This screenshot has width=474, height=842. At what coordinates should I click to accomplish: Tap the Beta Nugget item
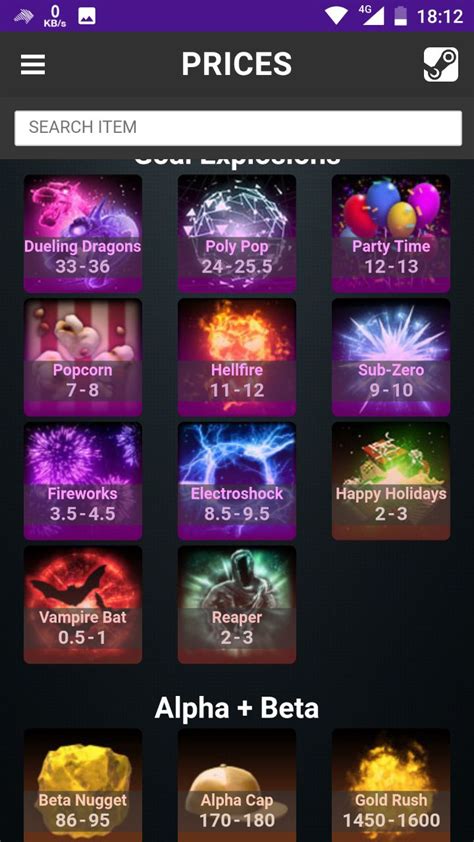click(83, 785)
